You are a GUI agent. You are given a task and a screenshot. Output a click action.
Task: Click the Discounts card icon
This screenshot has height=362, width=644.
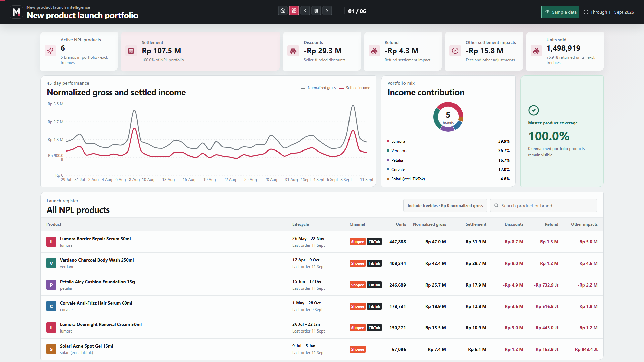293,51
